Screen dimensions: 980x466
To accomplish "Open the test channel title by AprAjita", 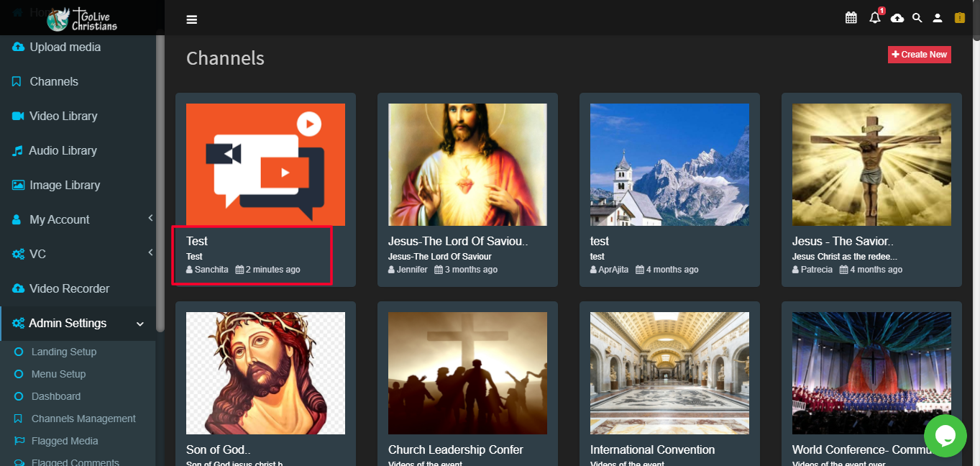I will [600, 241].
